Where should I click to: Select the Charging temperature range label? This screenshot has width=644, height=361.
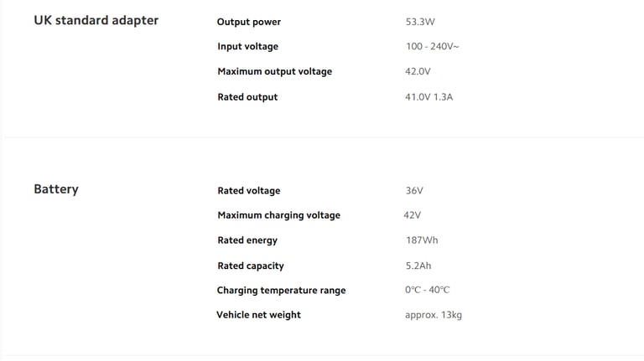282,291
